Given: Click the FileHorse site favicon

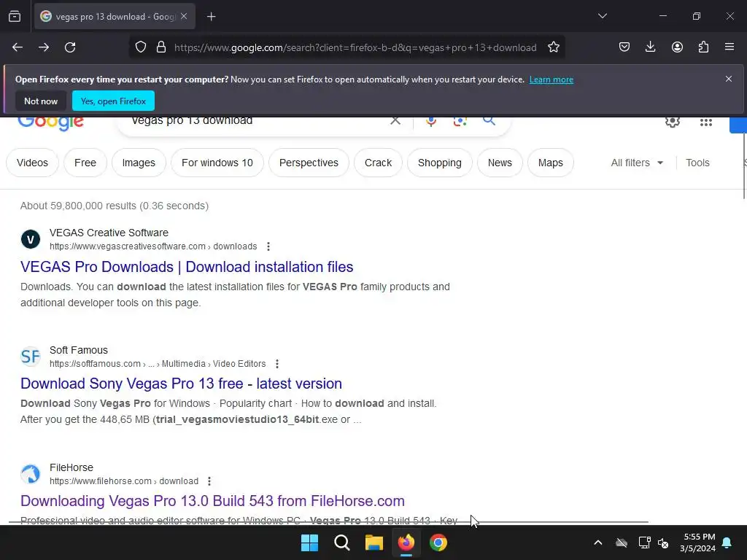Looking at the screenshot, I should tap(31, 474).
